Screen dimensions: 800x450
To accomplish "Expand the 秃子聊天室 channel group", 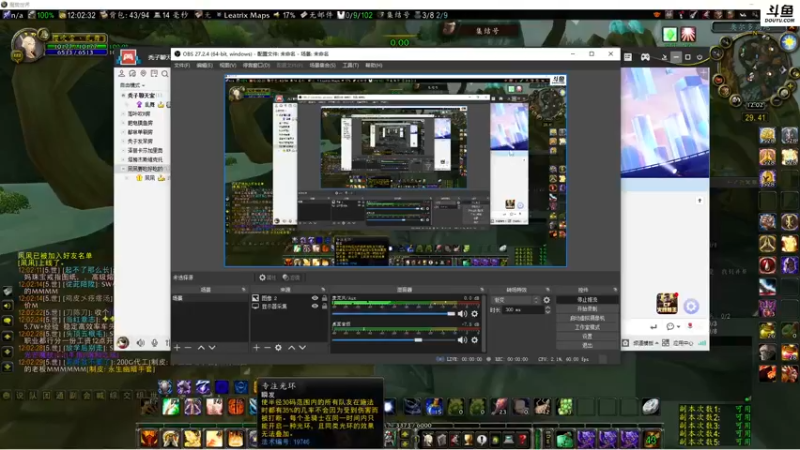I will 123,95.
